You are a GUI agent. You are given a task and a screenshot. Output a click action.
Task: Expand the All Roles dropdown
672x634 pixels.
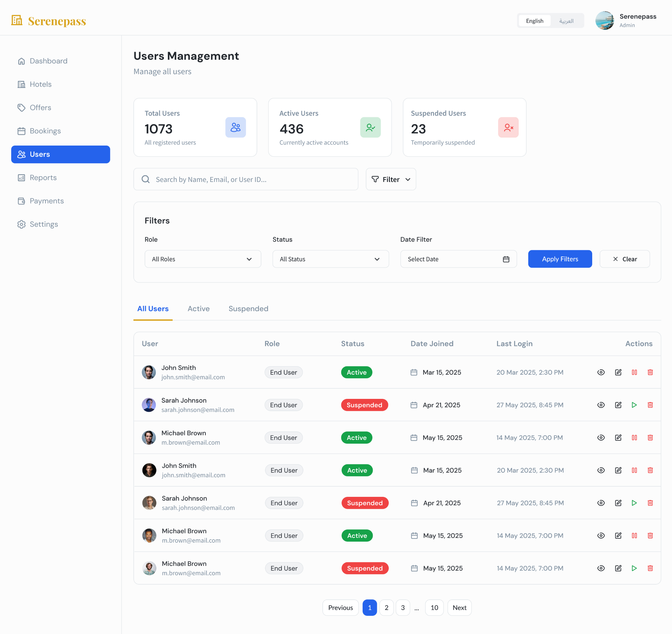point(203,259)
